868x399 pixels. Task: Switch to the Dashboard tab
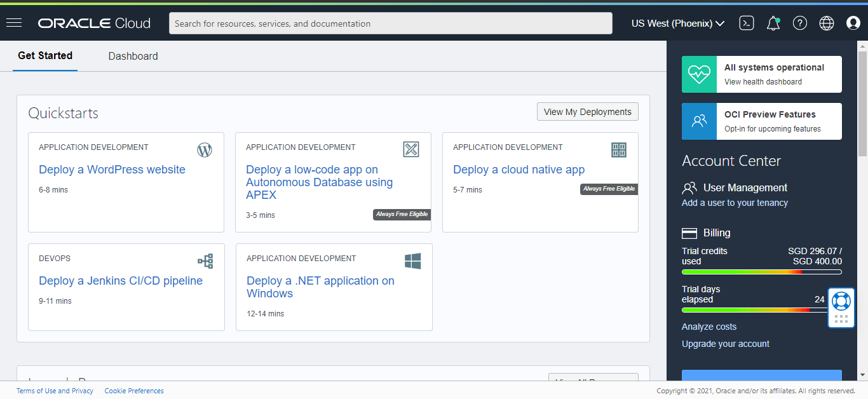point(133,56)
